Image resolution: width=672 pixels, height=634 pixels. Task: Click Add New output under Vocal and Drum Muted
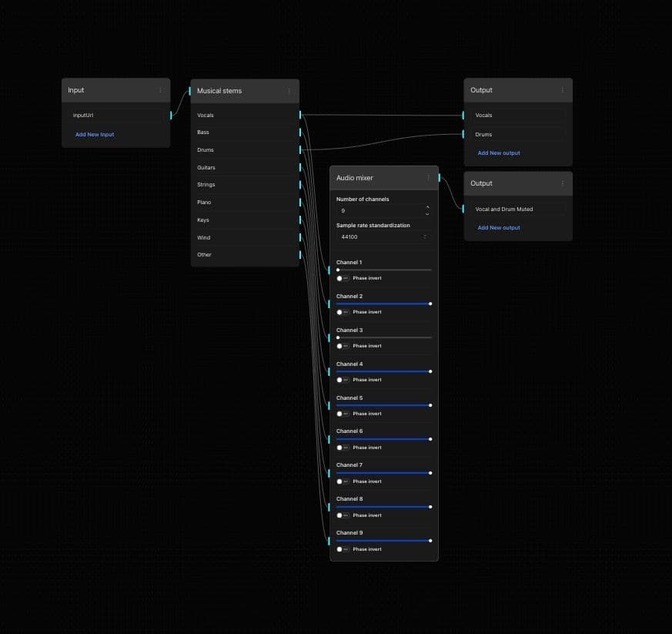point(499,228)
